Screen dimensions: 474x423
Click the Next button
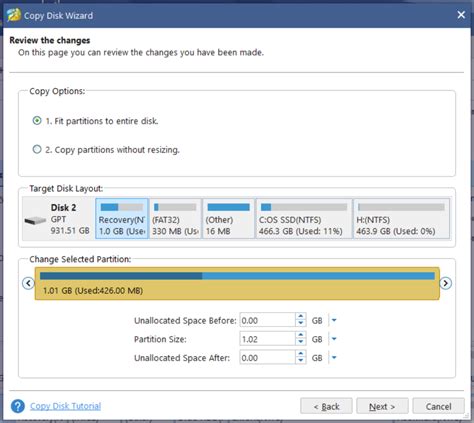tap(382, 406)
